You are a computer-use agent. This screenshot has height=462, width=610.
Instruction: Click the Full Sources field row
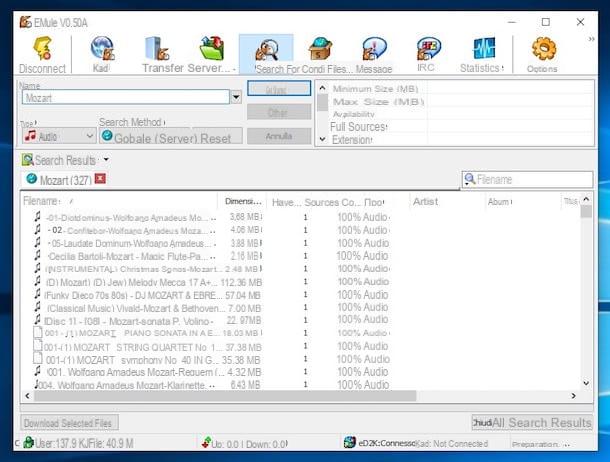coord(510,127)
